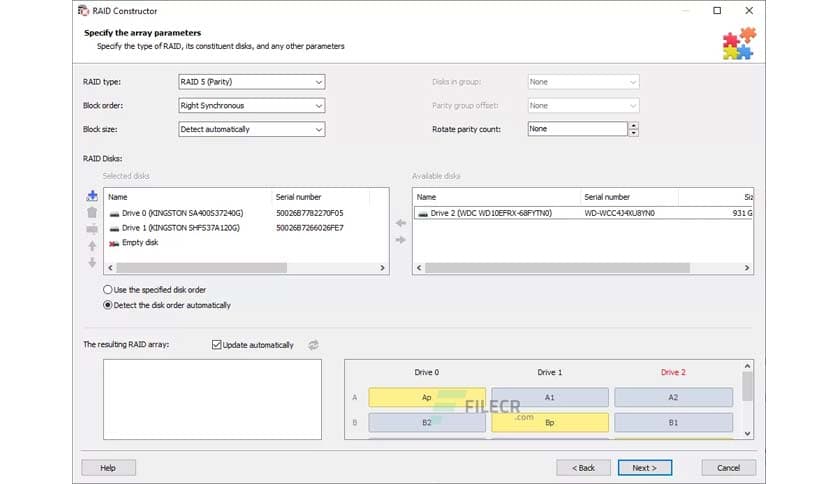Click serial number WD-WCC4J4XU8YN0
This screenshot has width=836, height=484.
pos(620,213)
